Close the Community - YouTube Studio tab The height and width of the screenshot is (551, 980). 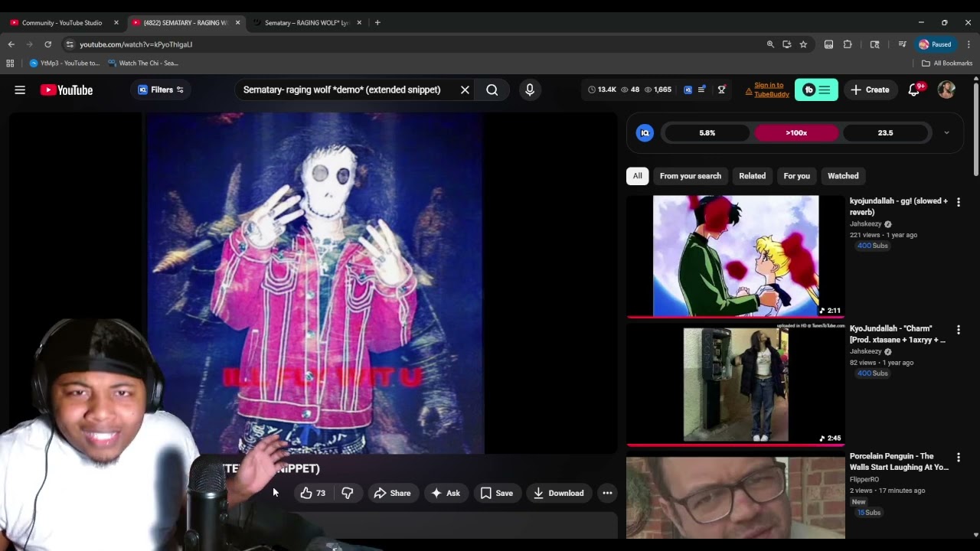pos(116,22)
